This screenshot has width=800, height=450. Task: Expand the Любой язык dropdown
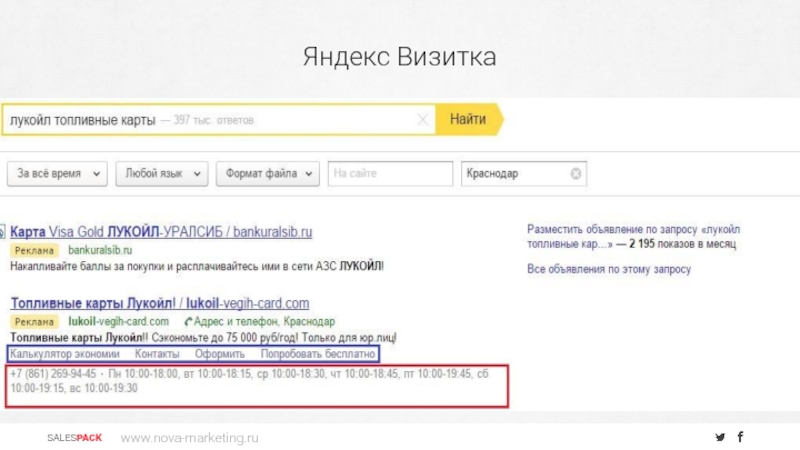point(162,174)
